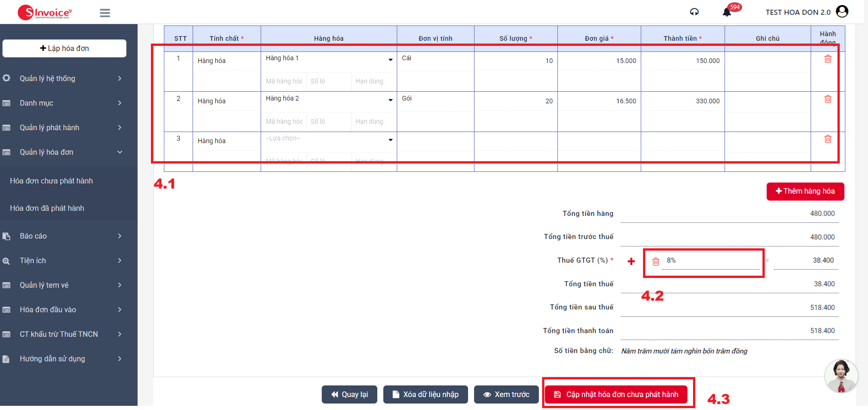
Task: Remove the 8% tax rate trash icon
Action: point(656,261)
